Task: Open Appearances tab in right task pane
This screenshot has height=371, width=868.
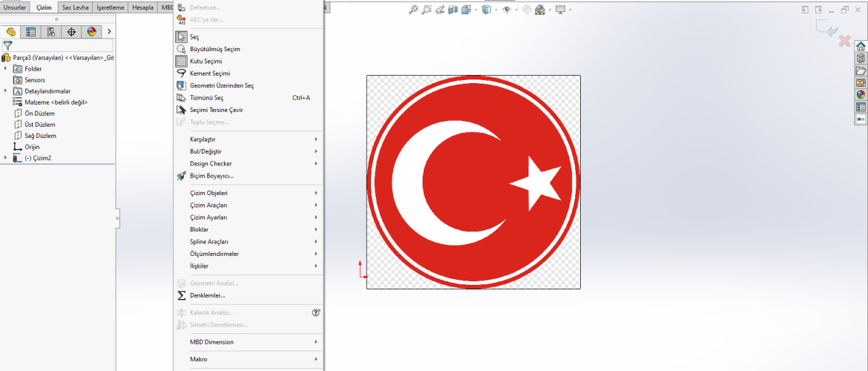Action: [x=861, y=94]
